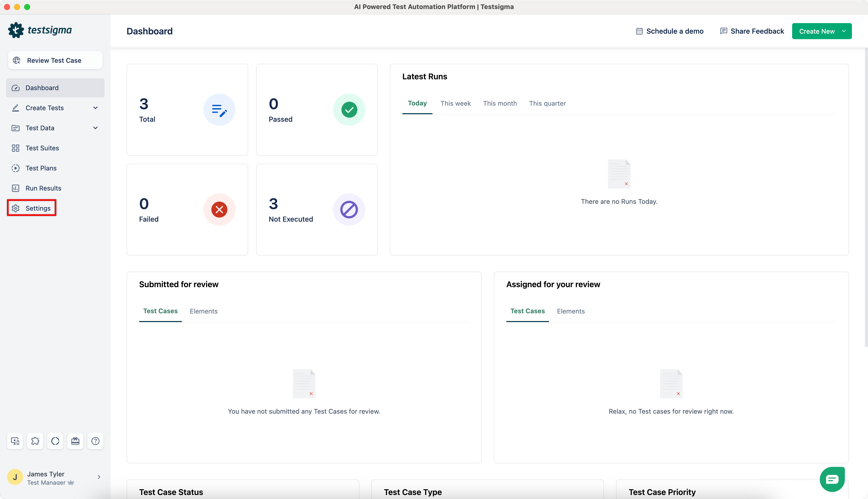Viewport: 868px width, 499px height.
Task: Open Elements tab under Submitted for review
Action: point(204,311)
